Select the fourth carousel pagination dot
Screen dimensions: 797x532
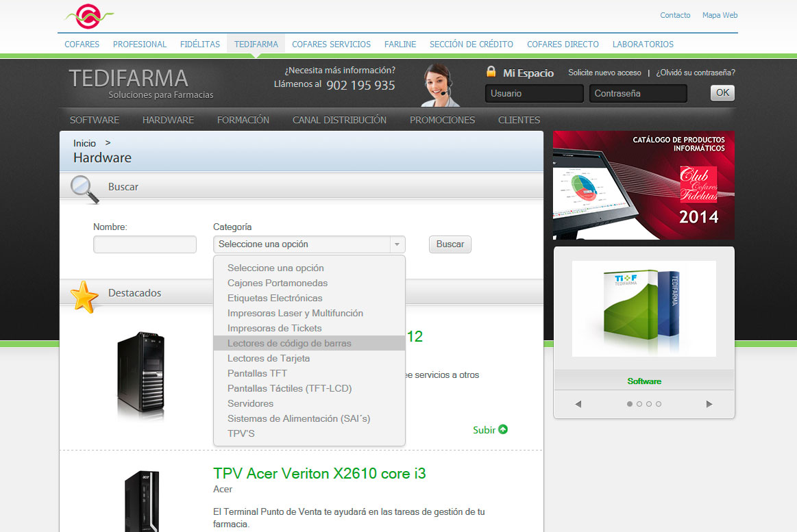coord(659,404)
